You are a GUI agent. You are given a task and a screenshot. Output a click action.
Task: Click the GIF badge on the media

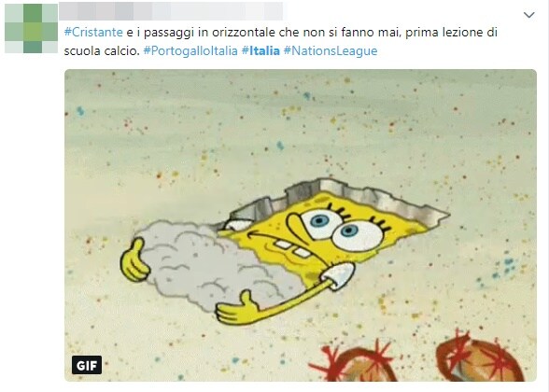pos(87,365)
